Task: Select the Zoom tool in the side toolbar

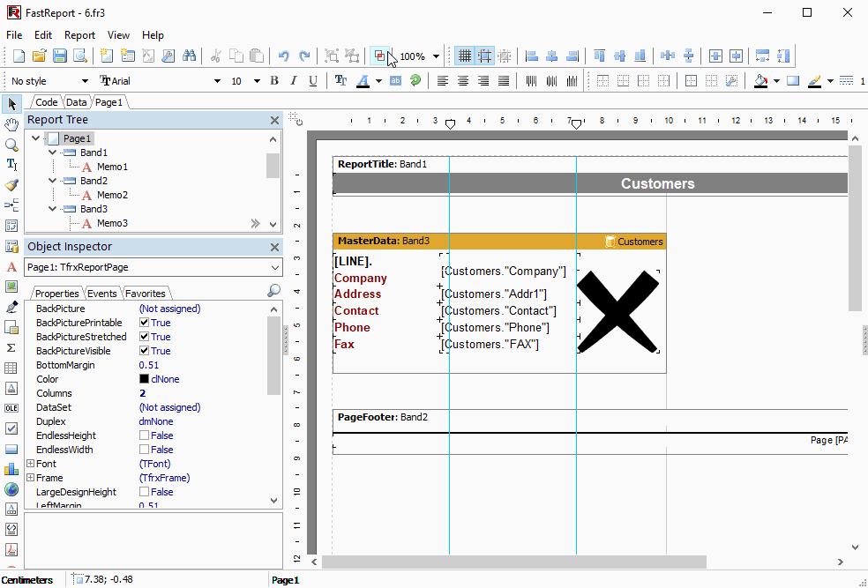Action: click(11, 145)
